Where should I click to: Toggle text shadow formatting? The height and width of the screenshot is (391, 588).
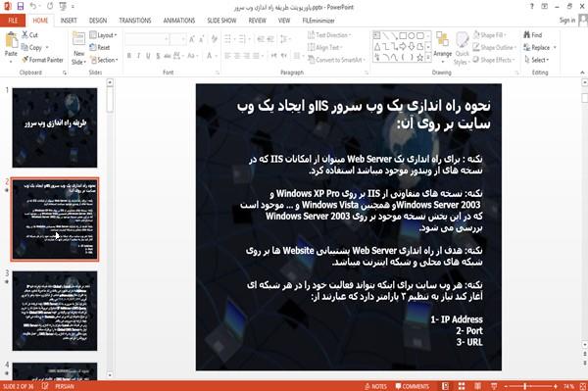point(158,56)
